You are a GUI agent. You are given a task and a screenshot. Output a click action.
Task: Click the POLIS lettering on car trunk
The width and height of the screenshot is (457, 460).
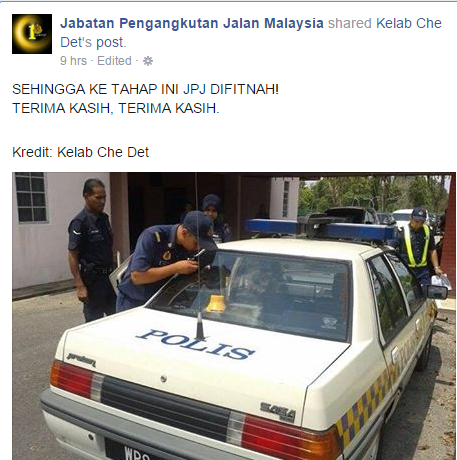[196, 344]
